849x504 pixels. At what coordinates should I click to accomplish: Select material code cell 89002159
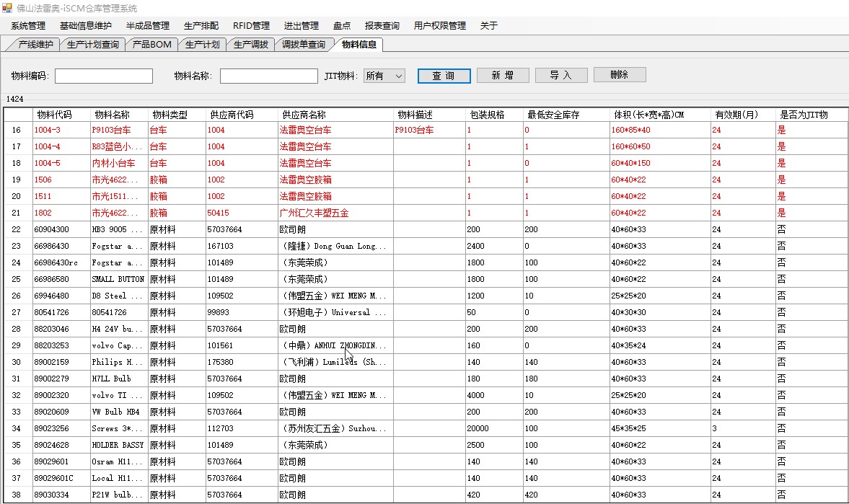click(62, 362)
